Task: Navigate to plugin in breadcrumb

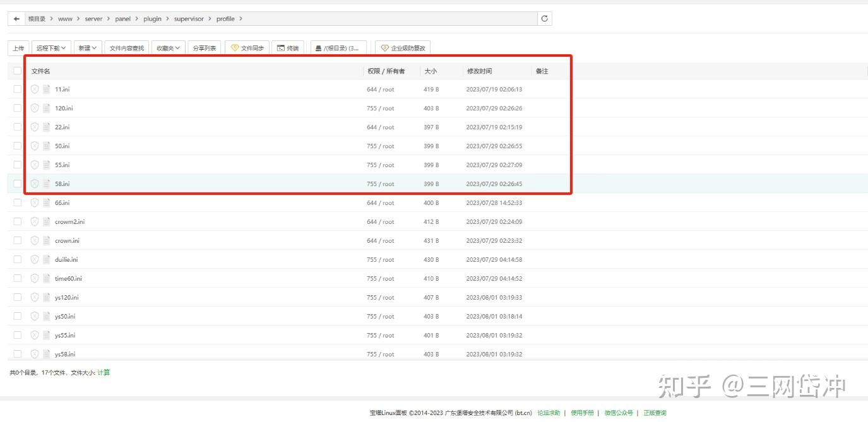Action: click(152, 19)
